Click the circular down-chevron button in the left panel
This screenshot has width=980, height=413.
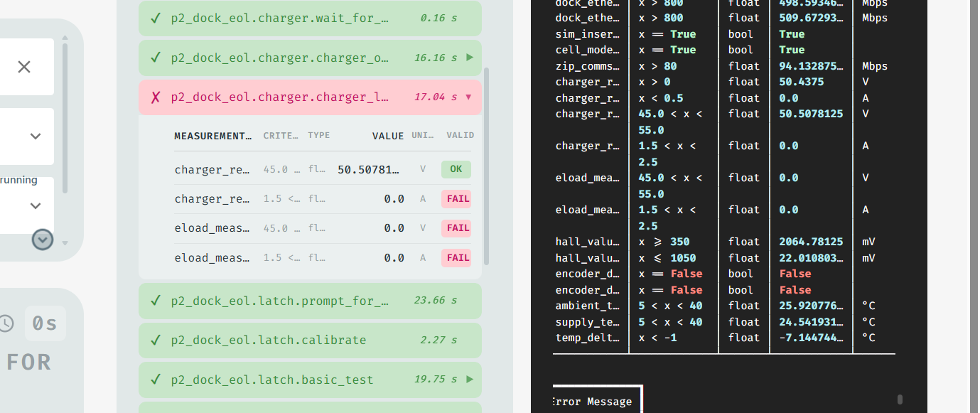pyautogui.click(x=43, y=240)
